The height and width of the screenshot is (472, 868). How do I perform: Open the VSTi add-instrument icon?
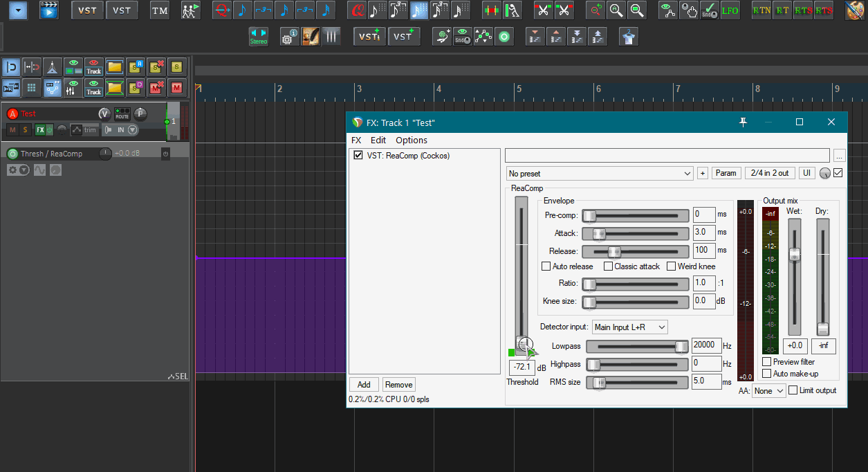(369, 37)
